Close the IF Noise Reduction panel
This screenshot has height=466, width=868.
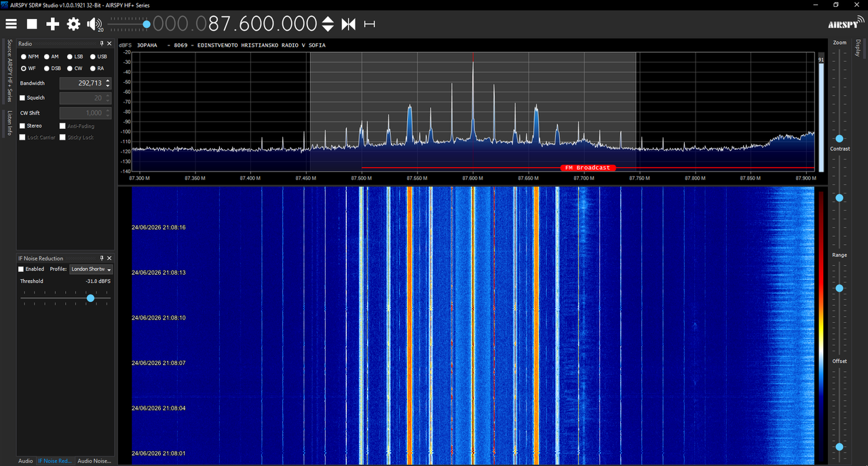click(x=109, y=258)
